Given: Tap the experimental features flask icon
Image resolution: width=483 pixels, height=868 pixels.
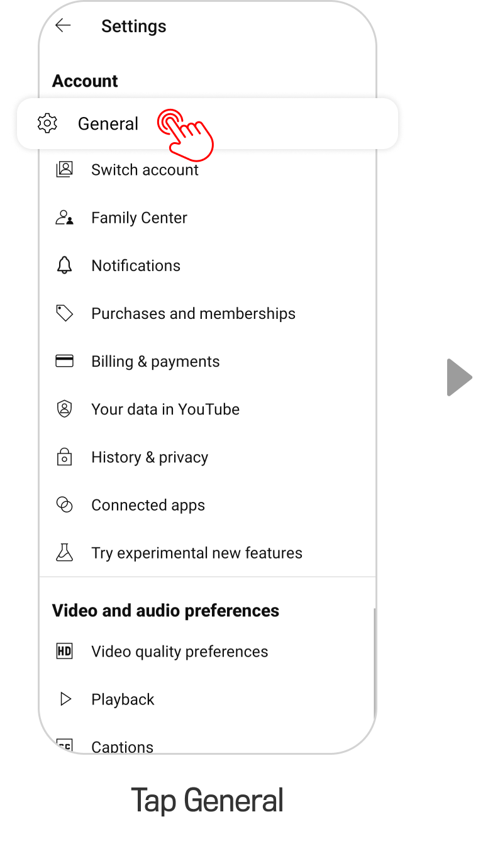Looking at the screenshot, I should click(65, 553).
